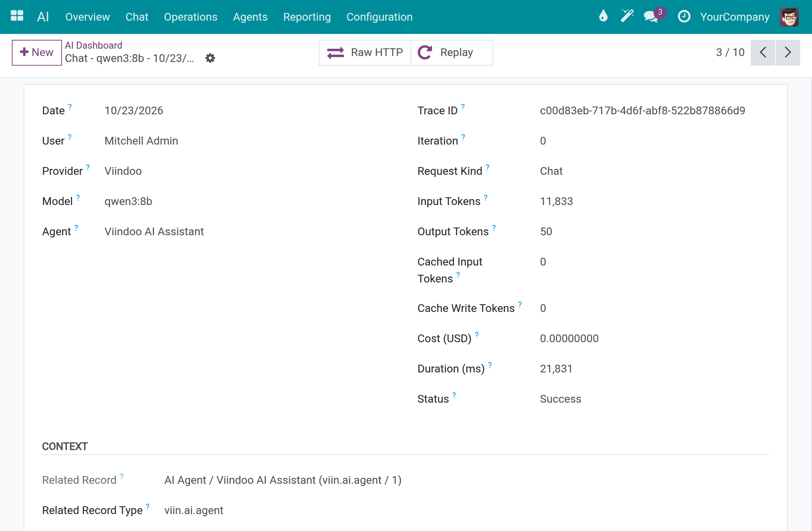Click the Mitchell Admin user value
Viewport: 812px width, 531px height.
click(141, 141)
